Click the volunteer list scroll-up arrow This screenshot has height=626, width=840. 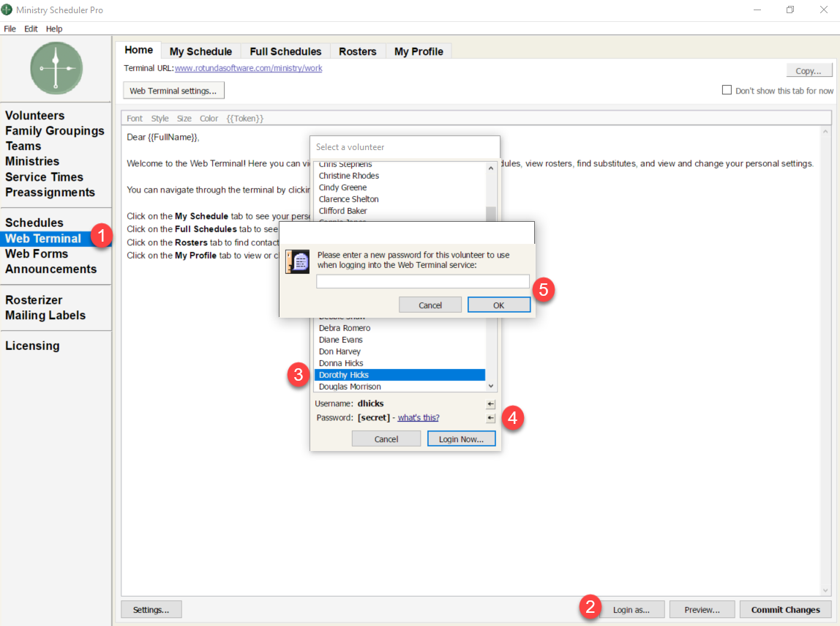point(491,168)
